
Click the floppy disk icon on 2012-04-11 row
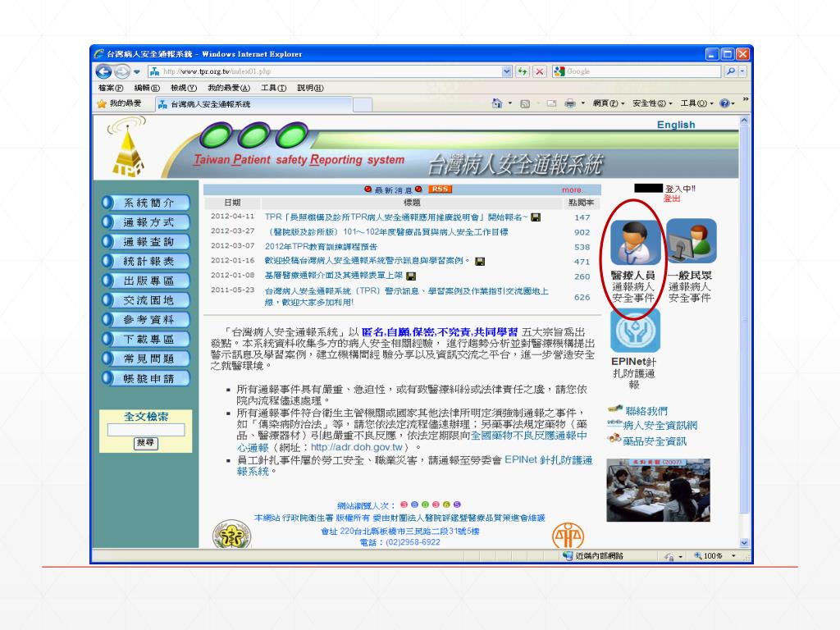[535, 217]
